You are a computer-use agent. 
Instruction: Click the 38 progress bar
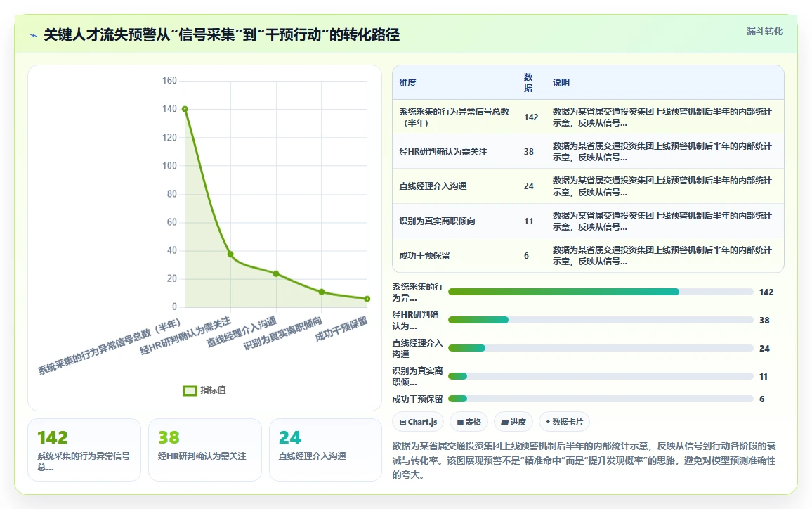point(601,320)
